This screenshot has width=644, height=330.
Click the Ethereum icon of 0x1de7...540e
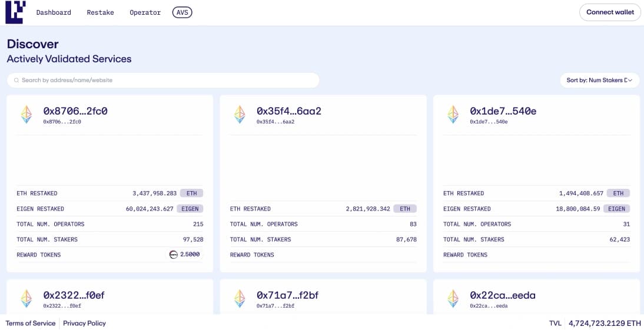click(453, 114)
